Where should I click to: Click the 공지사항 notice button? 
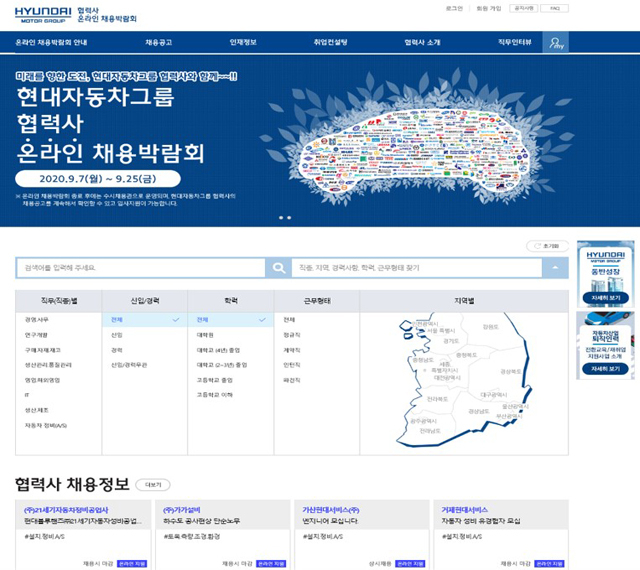click(524, 8)
